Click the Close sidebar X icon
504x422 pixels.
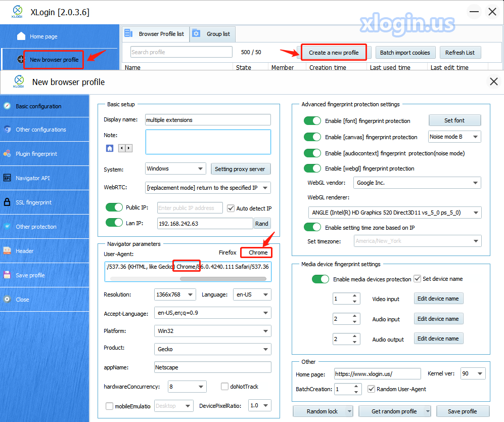[x=7, y=299]
